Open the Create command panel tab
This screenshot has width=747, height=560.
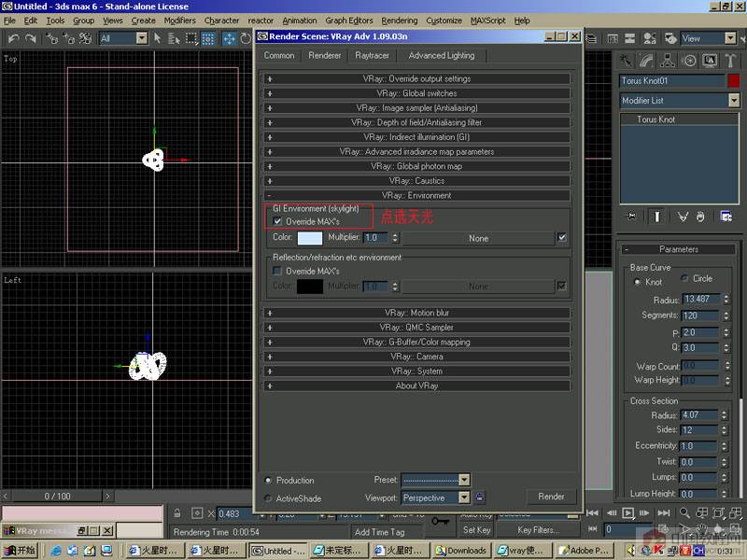coord(626,61)
